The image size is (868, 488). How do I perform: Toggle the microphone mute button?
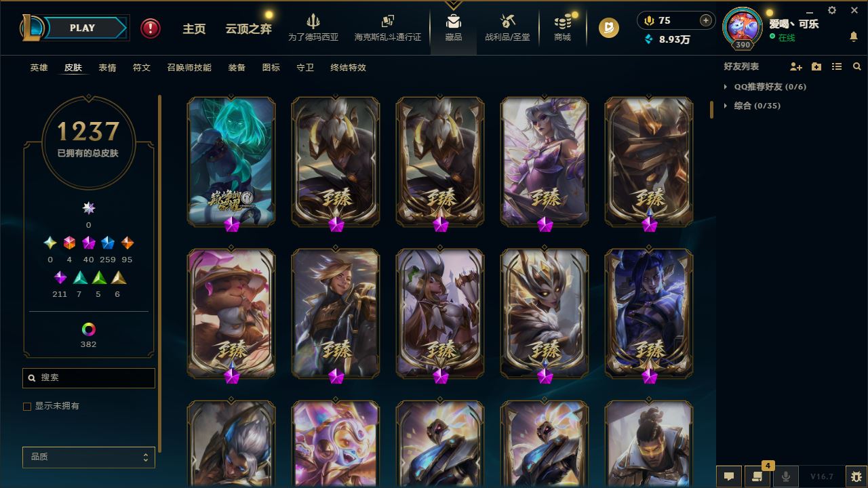point(785,476)
